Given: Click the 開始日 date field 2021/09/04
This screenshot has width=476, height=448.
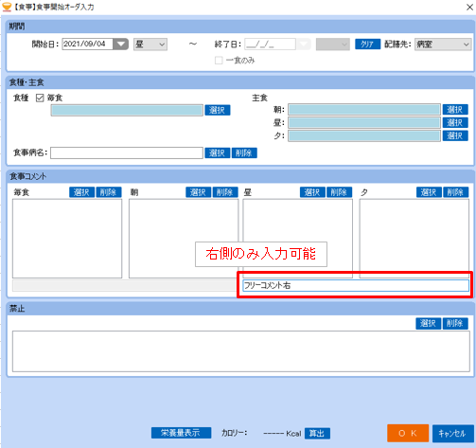Looking at the screenshot, I should 87,44.
